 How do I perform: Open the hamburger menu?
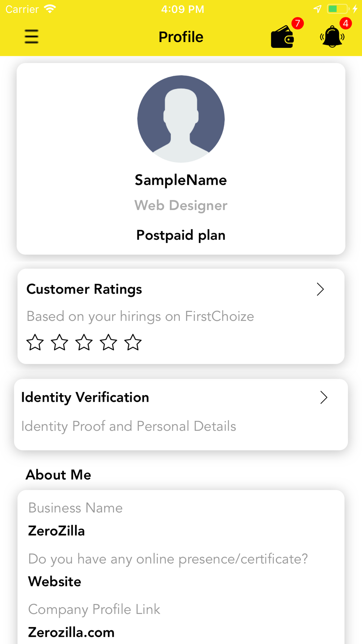pyautogui.click(x=31, y=37)
